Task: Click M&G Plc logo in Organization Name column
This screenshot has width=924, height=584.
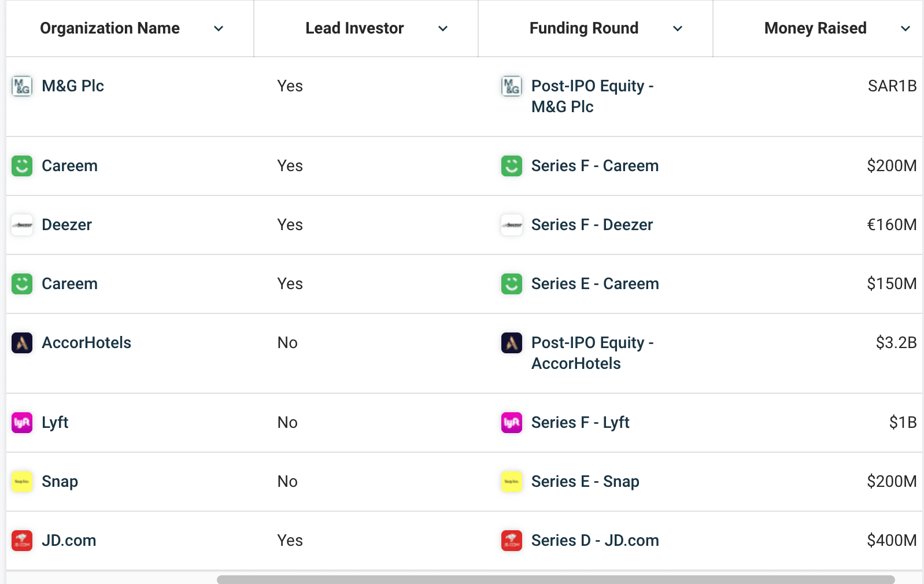Action: [22, 86]
